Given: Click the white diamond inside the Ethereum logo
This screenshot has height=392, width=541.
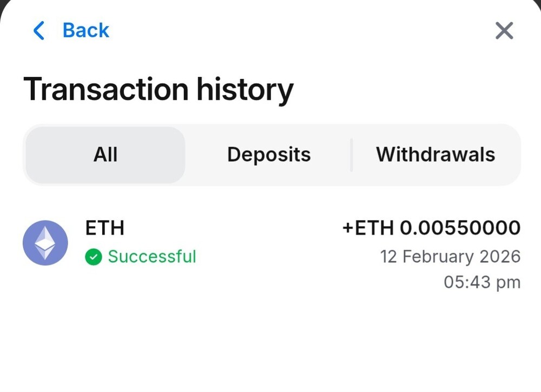Looking at the screenshot, I should click(x=45, y=242).
